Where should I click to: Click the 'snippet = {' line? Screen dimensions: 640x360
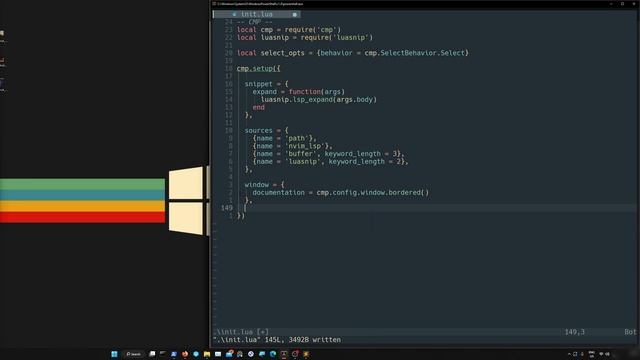267,84
